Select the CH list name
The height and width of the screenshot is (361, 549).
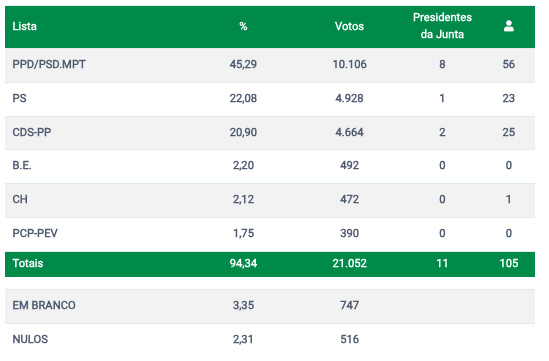pyautogui.click(x=20, y=199)
